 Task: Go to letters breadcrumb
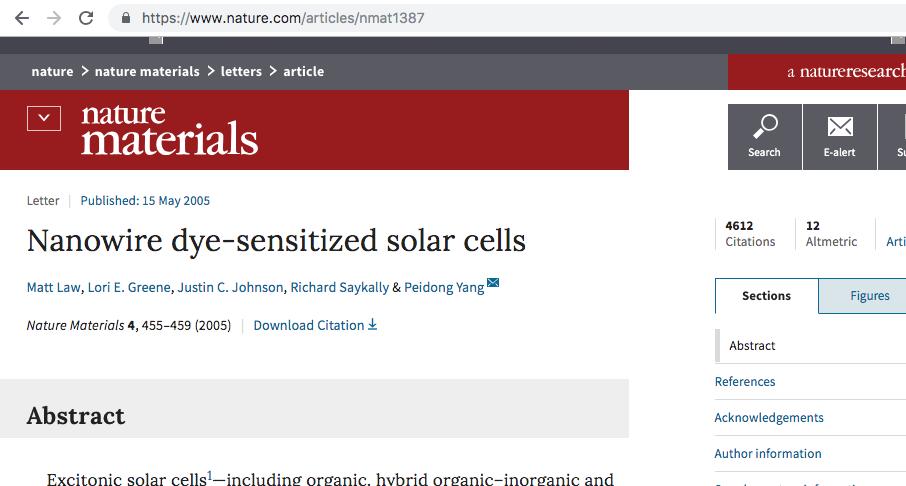[241, 72]
